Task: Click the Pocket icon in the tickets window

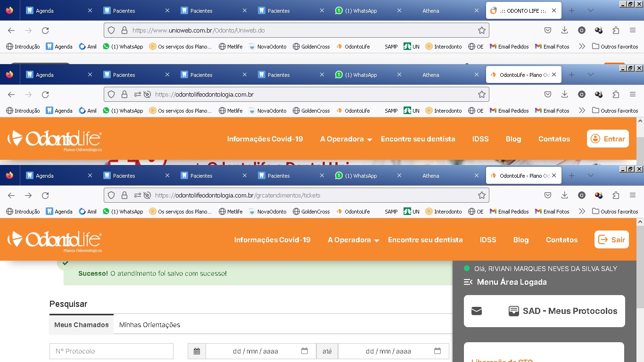Action: click(548, 195)
